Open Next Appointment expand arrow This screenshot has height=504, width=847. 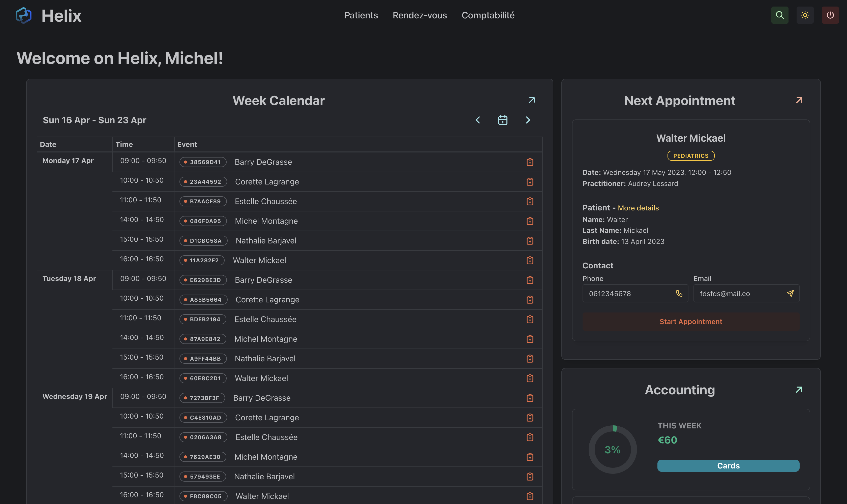[x=799, y=100]
